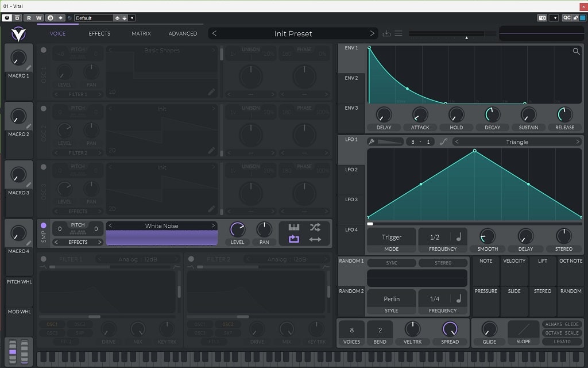
Task: Click the Vital logo icon
Action: tap(18, 34)
